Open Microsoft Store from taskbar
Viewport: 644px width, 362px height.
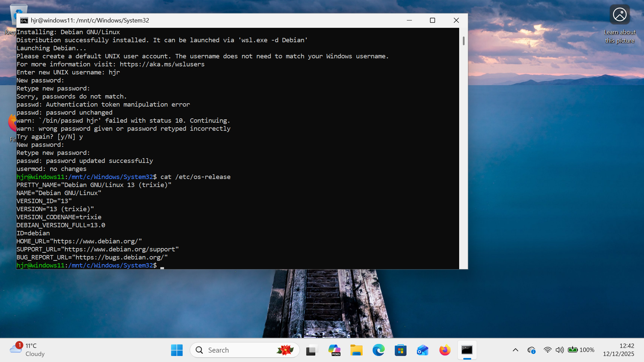(400, 350)
